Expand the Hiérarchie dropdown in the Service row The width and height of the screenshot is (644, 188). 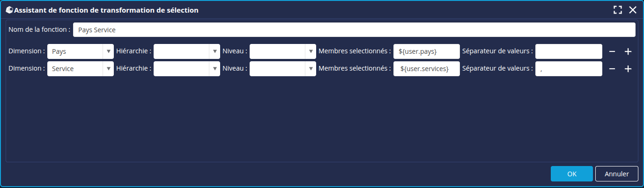click(x=215, y=69)
